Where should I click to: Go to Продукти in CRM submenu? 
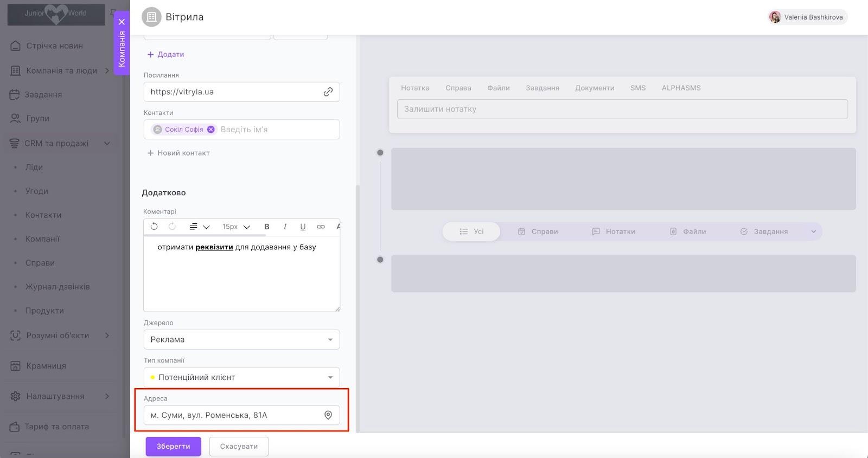[44, 311]
